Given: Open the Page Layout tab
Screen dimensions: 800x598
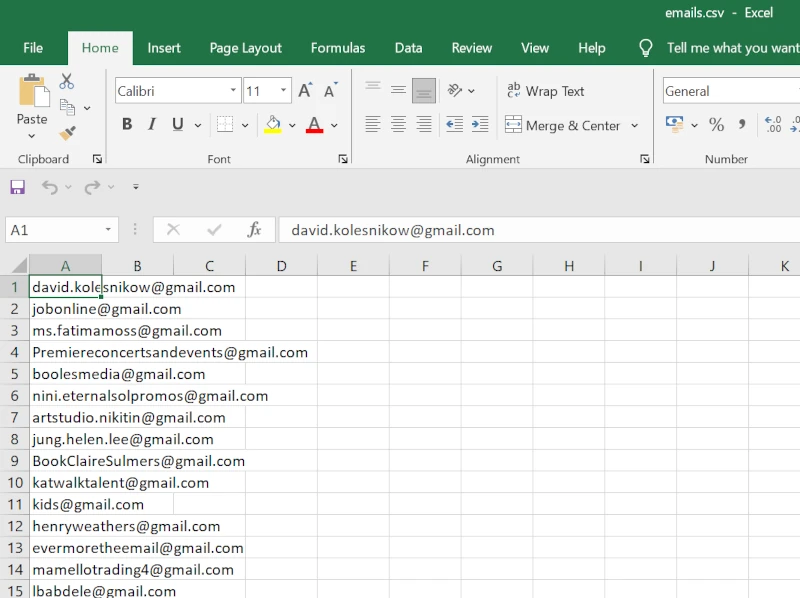Looking at the screenshot, I should coord(245,48).
